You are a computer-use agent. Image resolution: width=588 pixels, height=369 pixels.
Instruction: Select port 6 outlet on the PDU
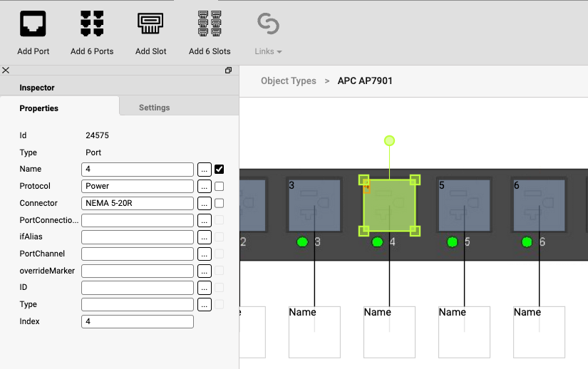coord(539,205)
